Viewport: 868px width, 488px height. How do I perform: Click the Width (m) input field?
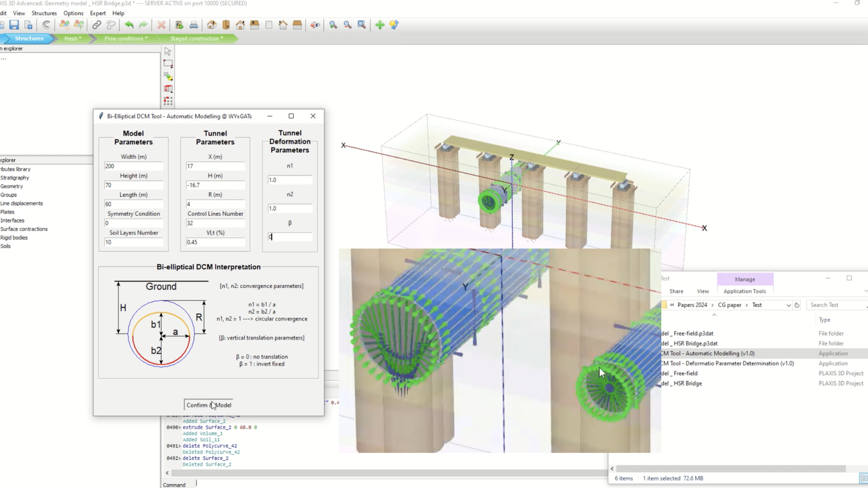coord(133,166)
